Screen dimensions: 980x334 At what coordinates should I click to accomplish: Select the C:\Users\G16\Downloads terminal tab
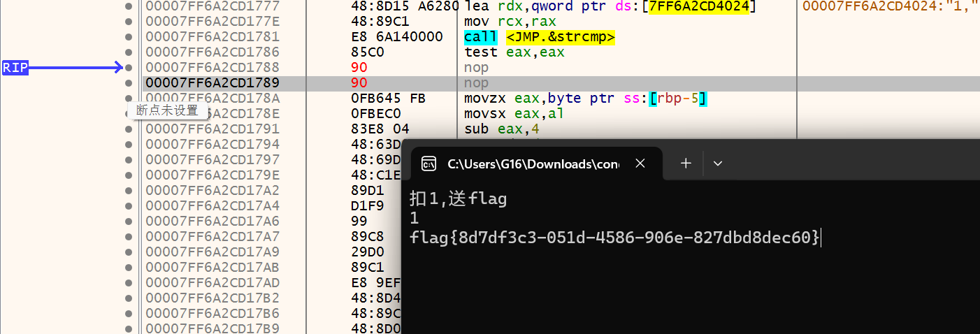click(533, 164)
